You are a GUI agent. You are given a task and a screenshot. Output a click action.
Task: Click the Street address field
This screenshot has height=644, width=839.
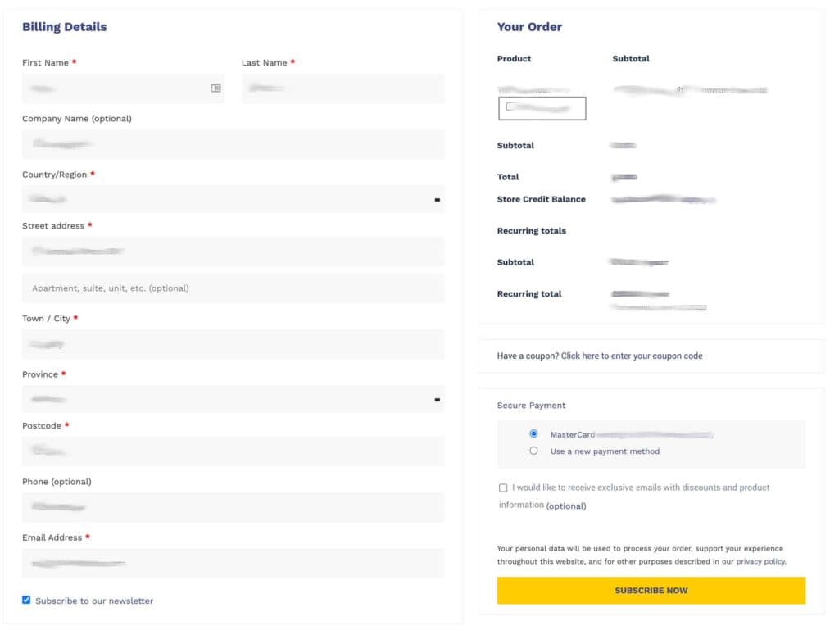pos(233,251)
